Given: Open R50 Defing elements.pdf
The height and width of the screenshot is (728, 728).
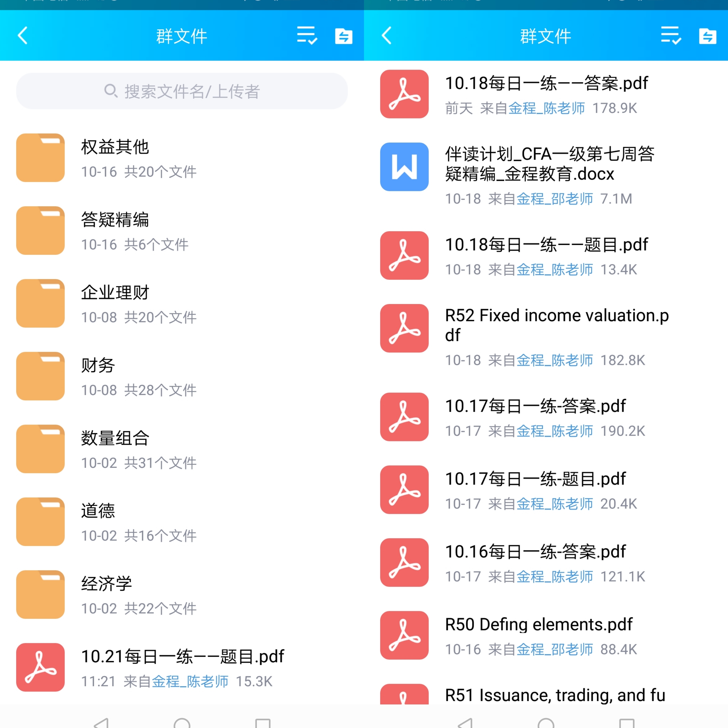Looking at the screenshot, I should [x=538, y=624].
